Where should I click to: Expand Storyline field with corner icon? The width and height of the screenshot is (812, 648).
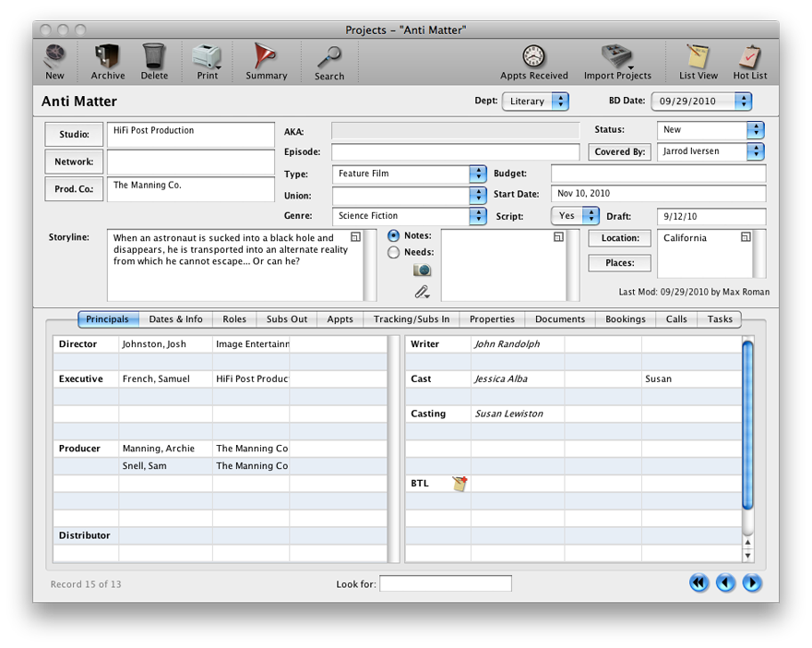click(356, 236)
